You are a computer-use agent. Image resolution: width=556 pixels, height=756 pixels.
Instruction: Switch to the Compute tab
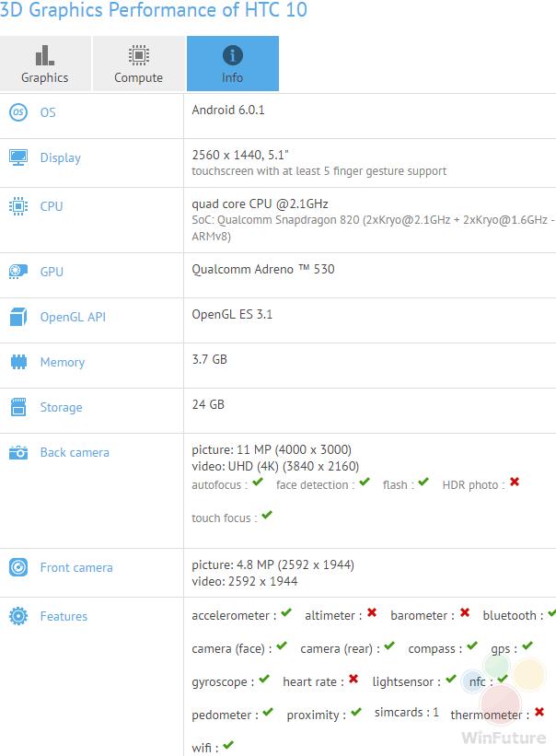[139, 64]
